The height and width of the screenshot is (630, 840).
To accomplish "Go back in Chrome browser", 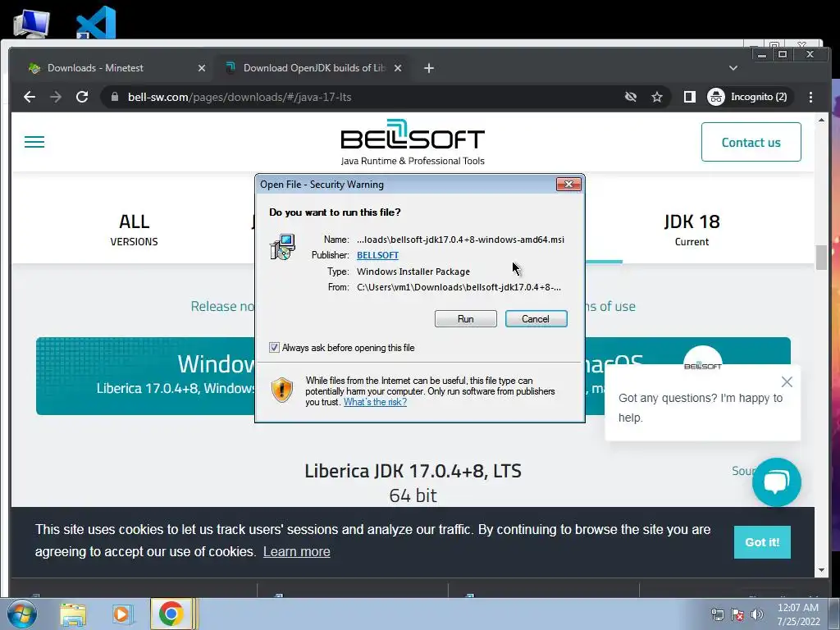I will 30,97.
